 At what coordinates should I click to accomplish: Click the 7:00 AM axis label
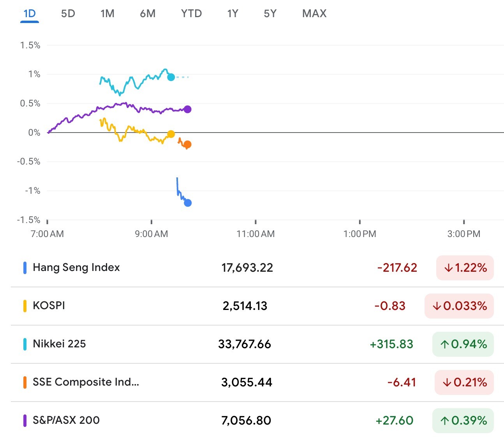coord(47,234)
